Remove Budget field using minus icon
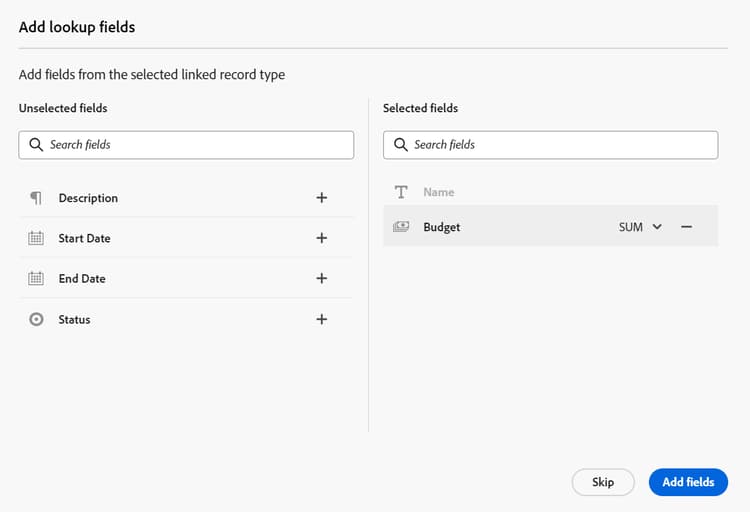The image size is (750, 512). tap(687, 227)
